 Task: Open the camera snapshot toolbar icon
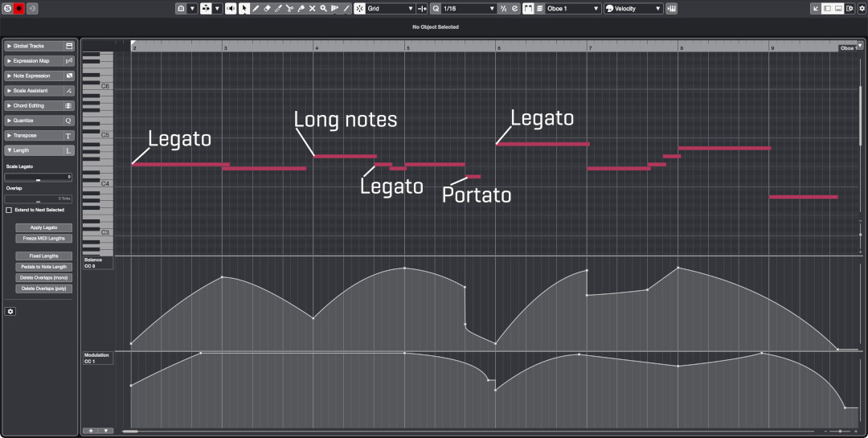pos(181,9)
